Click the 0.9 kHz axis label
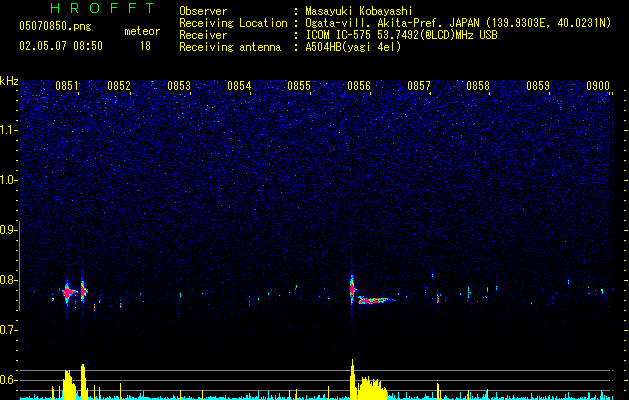Screen dimensions: 629x400 [x=9, y=230]
